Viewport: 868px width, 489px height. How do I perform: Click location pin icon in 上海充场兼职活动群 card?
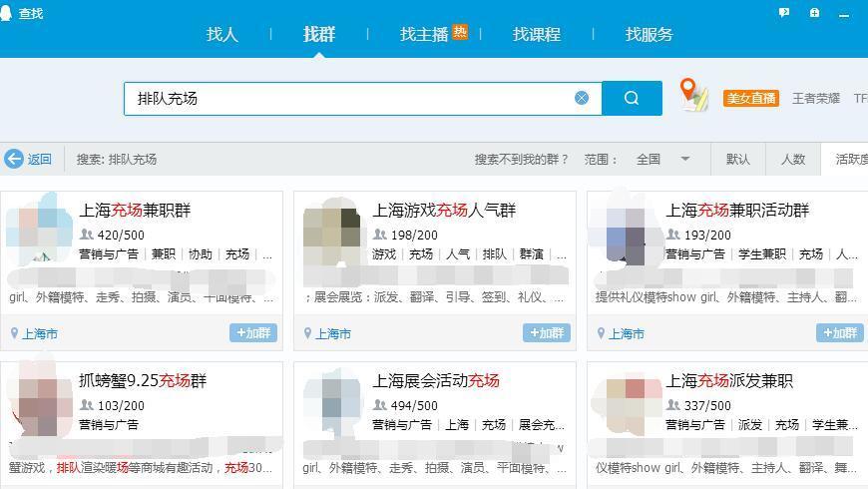point(602,333)
